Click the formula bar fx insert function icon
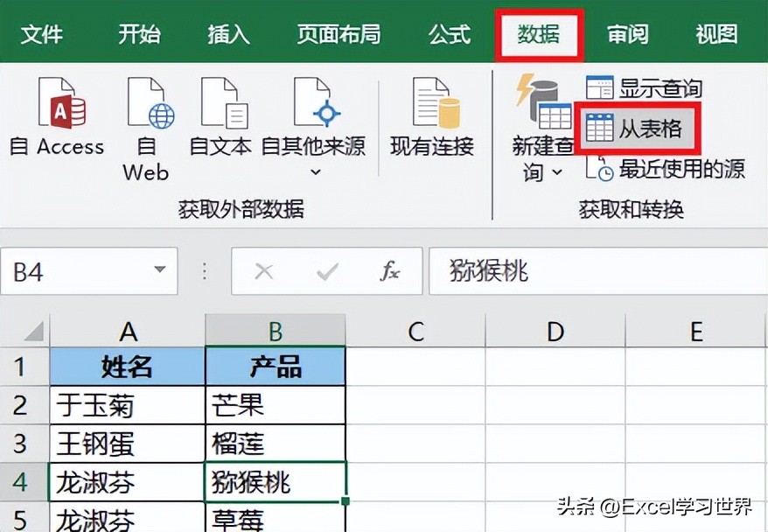The image size is (768, 532). pos(389,271)
